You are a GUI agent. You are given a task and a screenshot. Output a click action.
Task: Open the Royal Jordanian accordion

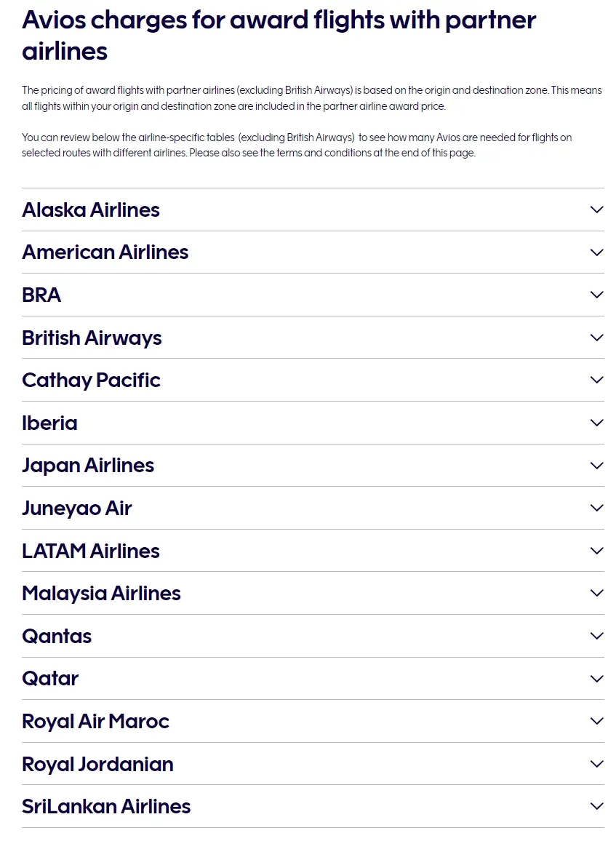(97, 764)
